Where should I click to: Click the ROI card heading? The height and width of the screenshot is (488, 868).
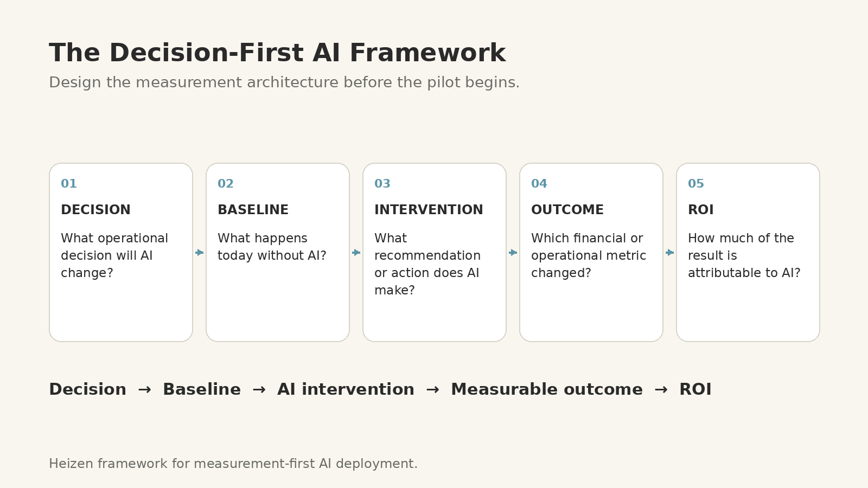click(x=701, y=210)
